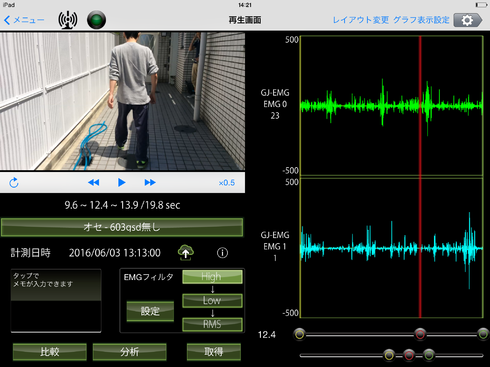
Task: Open レイアウト変更 layout options
Action: point(361,20)
